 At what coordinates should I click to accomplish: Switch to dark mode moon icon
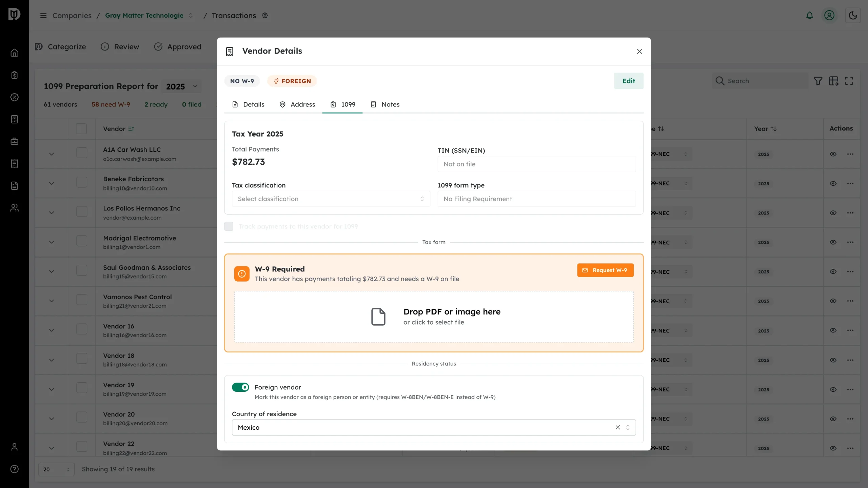click(853, 16)
